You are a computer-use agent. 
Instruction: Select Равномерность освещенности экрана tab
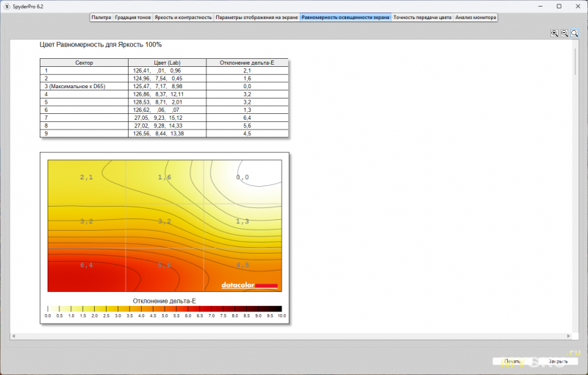(x=345, y=17)
